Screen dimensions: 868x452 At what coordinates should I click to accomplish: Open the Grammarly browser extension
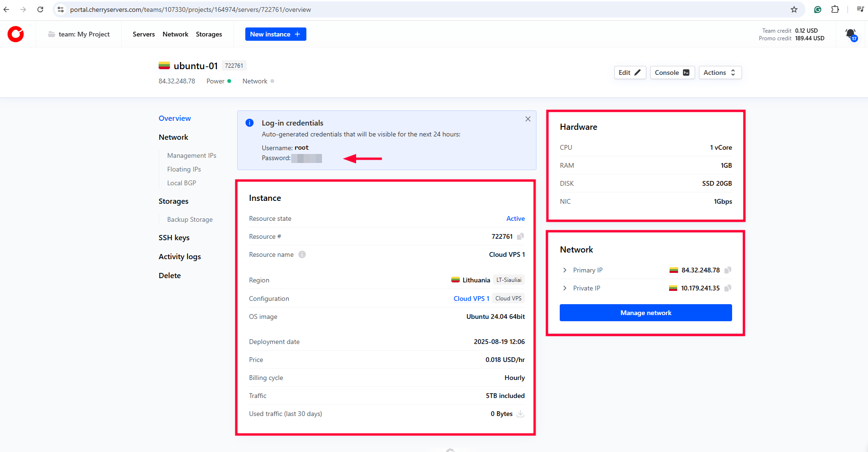tap(818, 9)
